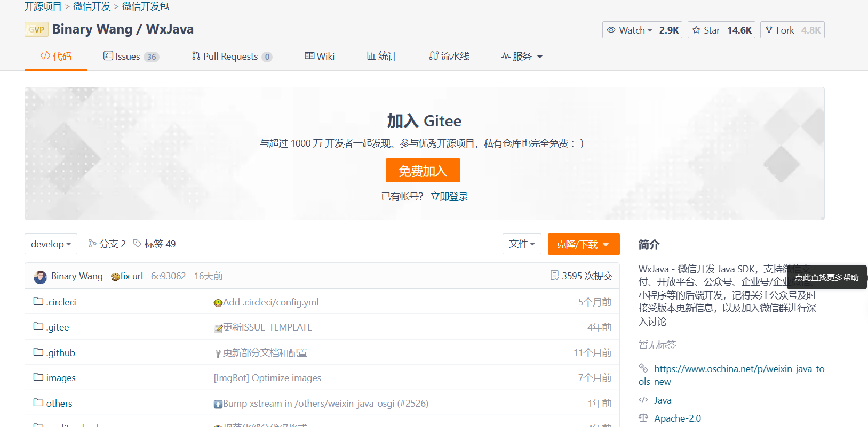Image resolution: width=868 pixels, height=427 pixels.
Task: Open the .gitee folder icon
Action: 38,326
